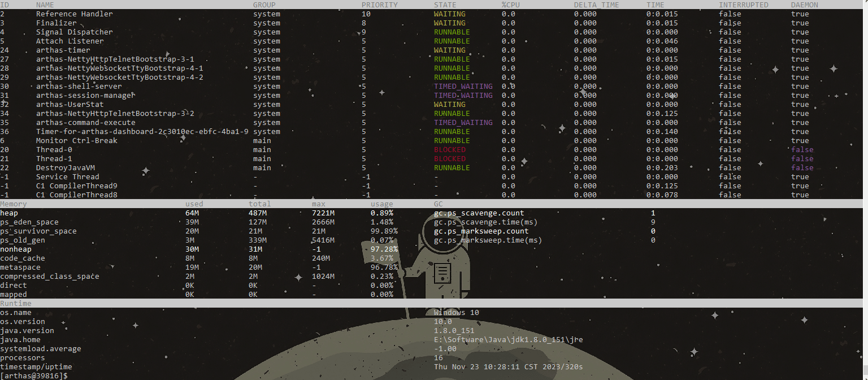Click the [arthas@39816]$ command prompt
868x380 pixels.
34,376
